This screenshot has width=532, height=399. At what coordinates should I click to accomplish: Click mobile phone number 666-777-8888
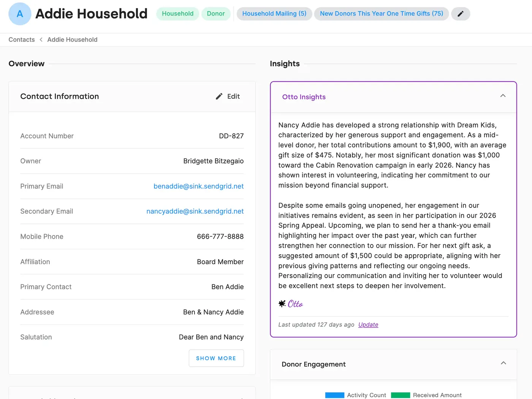(220, 236)
